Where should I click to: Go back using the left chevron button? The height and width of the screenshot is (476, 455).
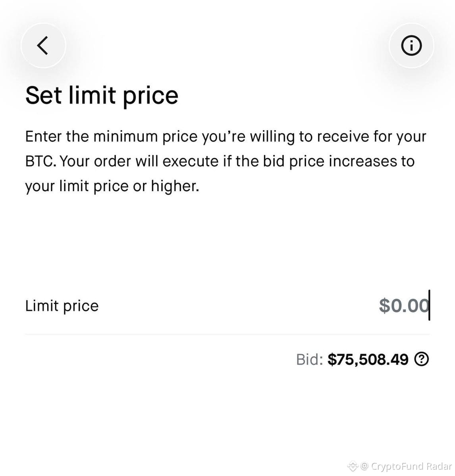[x=43, y=46]
